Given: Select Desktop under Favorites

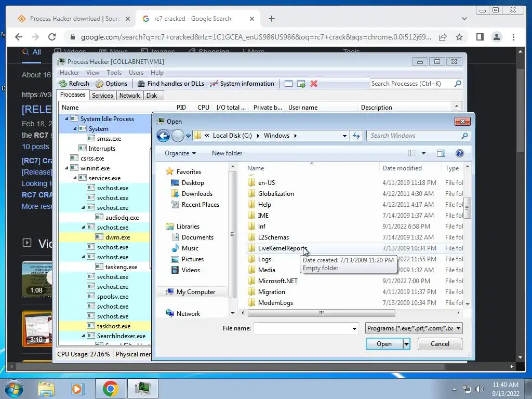Looking at the screenshot, I should click(193, 183).
